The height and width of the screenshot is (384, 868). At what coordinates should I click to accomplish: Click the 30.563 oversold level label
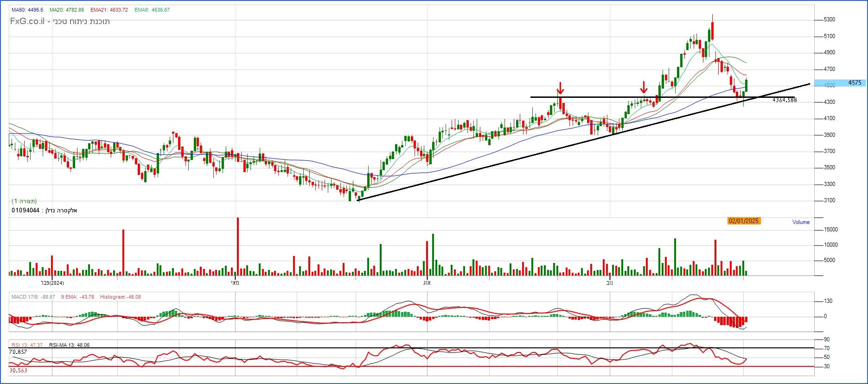(x=18, y=371)
